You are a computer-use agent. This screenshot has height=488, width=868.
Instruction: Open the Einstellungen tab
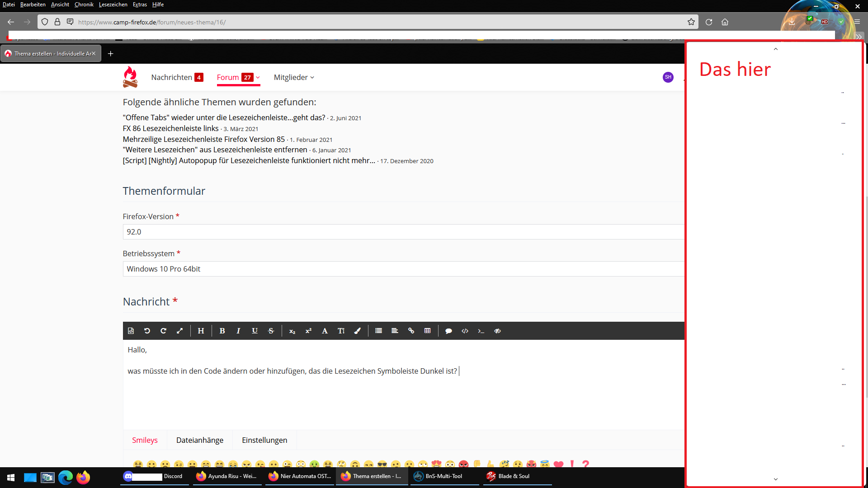(x=264, y=440)
